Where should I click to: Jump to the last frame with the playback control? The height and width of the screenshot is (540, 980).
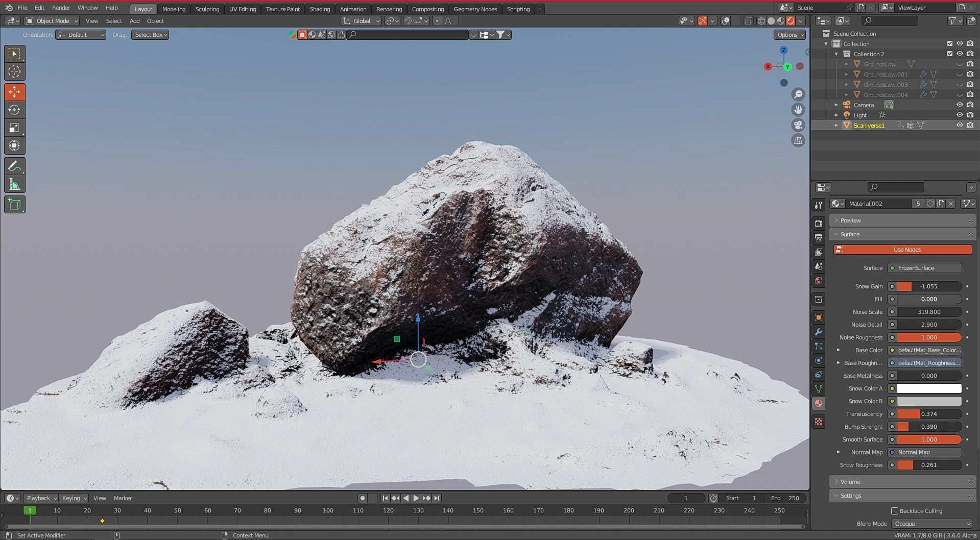(x=437, y=498)
